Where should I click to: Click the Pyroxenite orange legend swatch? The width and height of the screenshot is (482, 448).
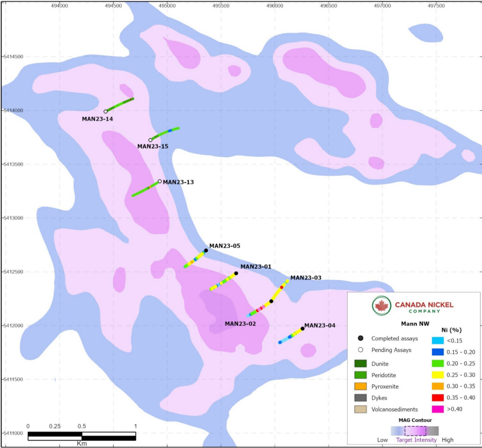[x=360, y=387]
